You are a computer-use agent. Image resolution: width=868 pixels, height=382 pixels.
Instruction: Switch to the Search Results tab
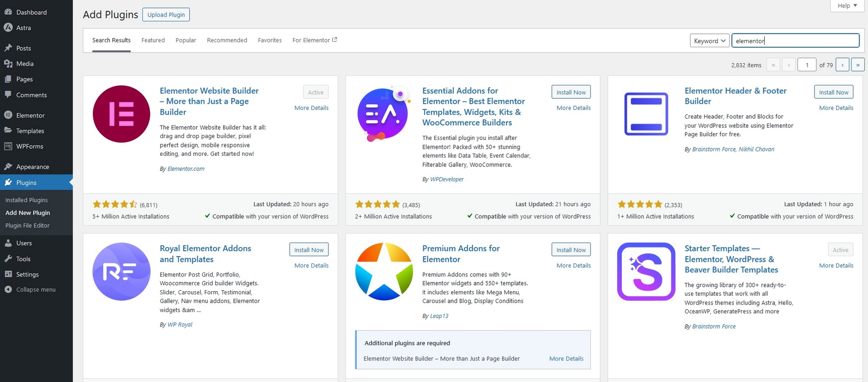click(x=111, y=40)
